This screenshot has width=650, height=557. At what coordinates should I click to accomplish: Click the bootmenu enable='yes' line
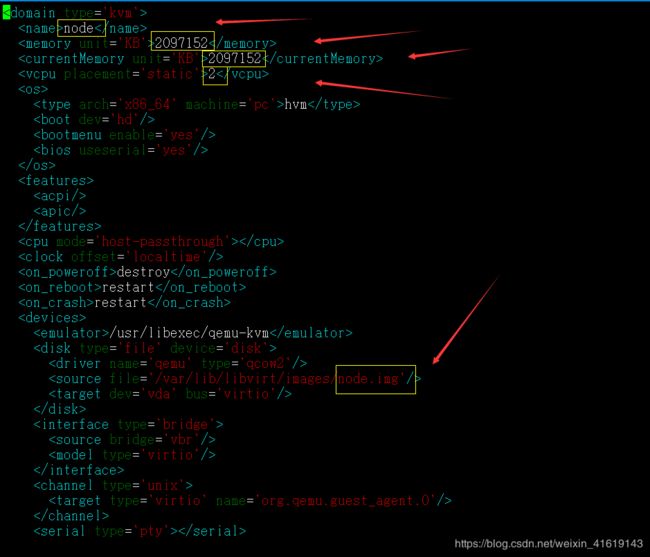(124, 135)
